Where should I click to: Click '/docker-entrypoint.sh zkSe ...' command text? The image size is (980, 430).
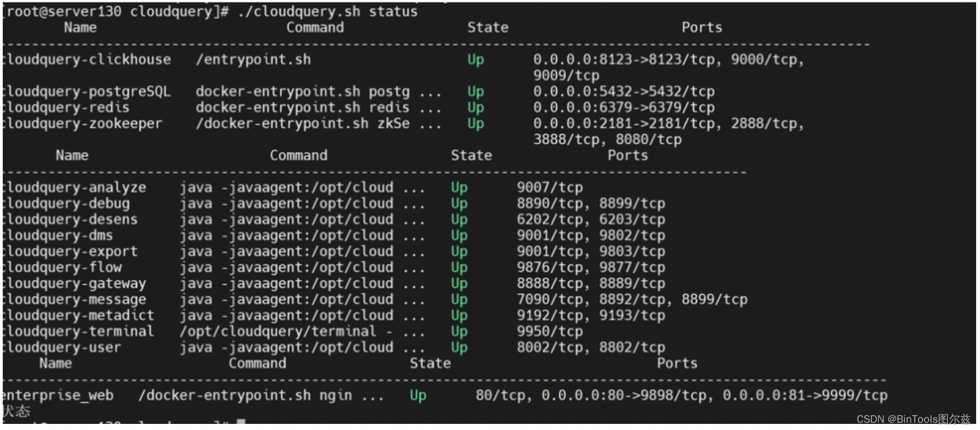tap(319, 124)
